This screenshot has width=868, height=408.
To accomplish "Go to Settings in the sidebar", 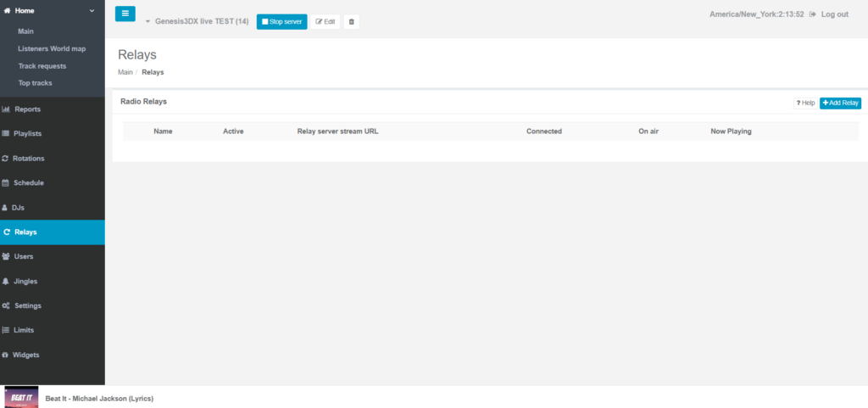I will (27, 306).
